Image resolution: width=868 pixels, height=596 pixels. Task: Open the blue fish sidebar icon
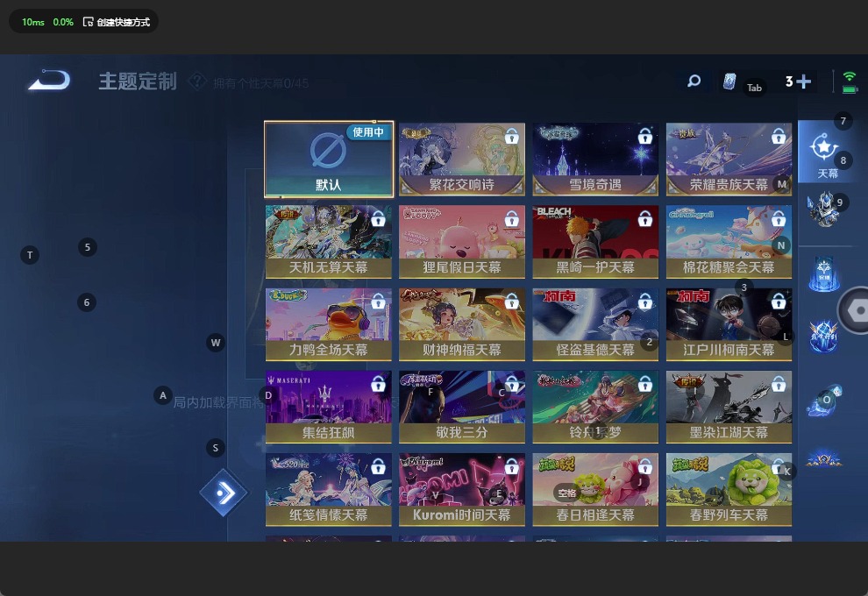click(x=823, y=401)
